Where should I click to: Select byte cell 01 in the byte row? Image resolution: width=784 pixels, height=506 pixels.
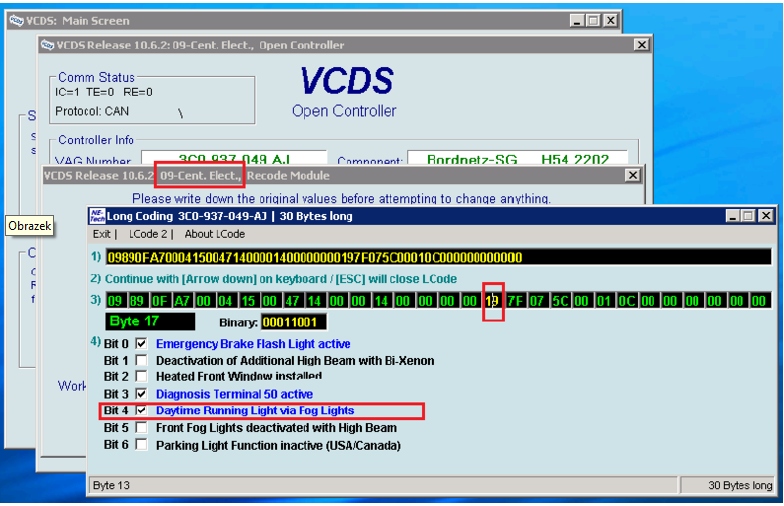coord(604,301)
